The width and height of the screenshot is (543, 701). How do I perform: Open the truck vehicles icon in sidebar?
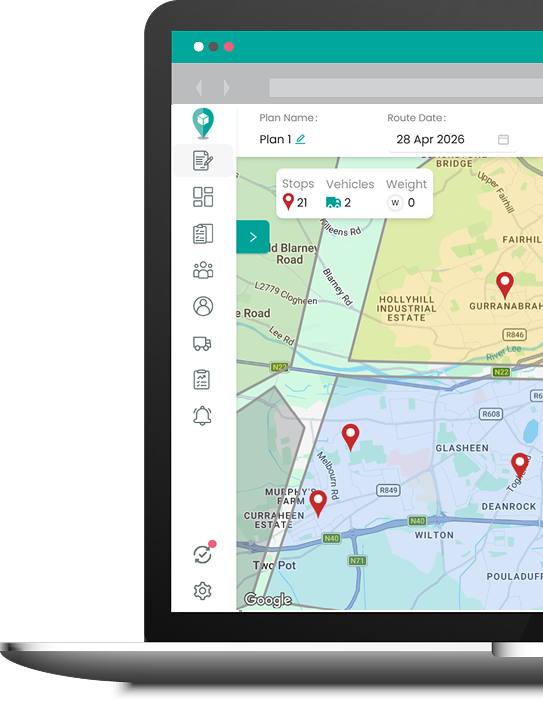202,343
